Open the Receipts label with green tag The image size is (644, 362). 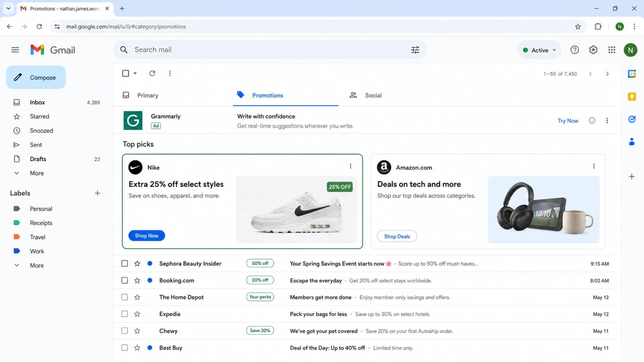point(41,223)
